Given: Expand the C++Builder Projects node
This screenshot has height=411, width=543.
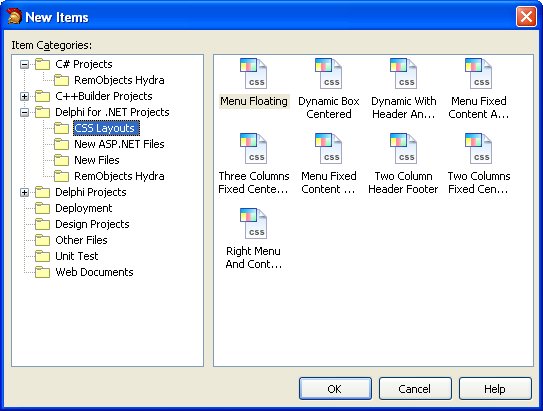Looking at the screenshot, I should coord(24,96).
